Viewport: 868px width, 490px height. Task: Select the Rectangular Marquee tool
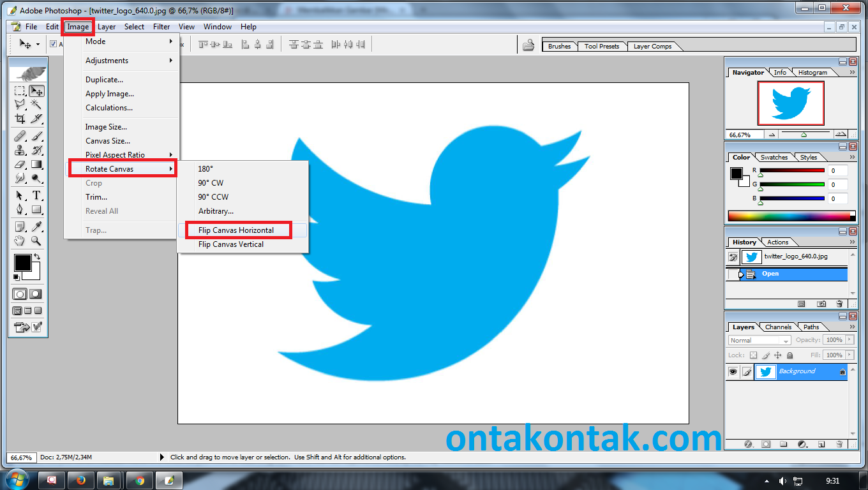19,91
